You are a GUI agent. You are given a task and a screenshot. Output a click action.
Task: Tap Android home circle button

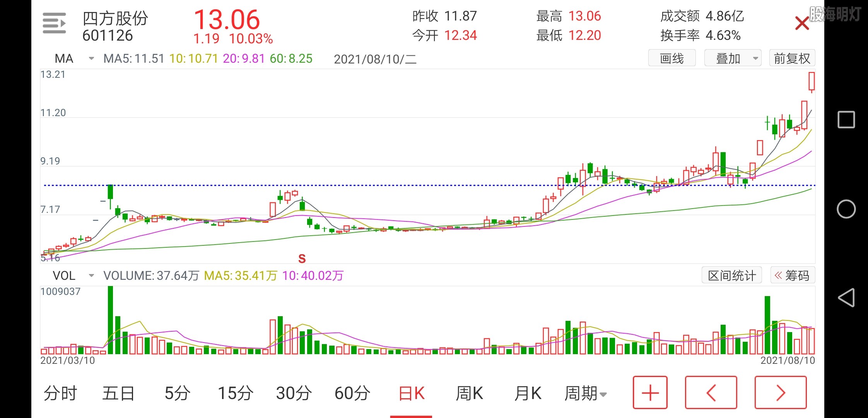(x=846, y=209)
